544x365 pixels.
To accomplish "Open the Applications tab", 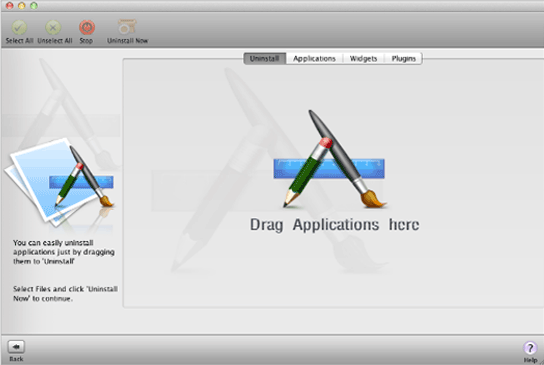I will point(314,59).
